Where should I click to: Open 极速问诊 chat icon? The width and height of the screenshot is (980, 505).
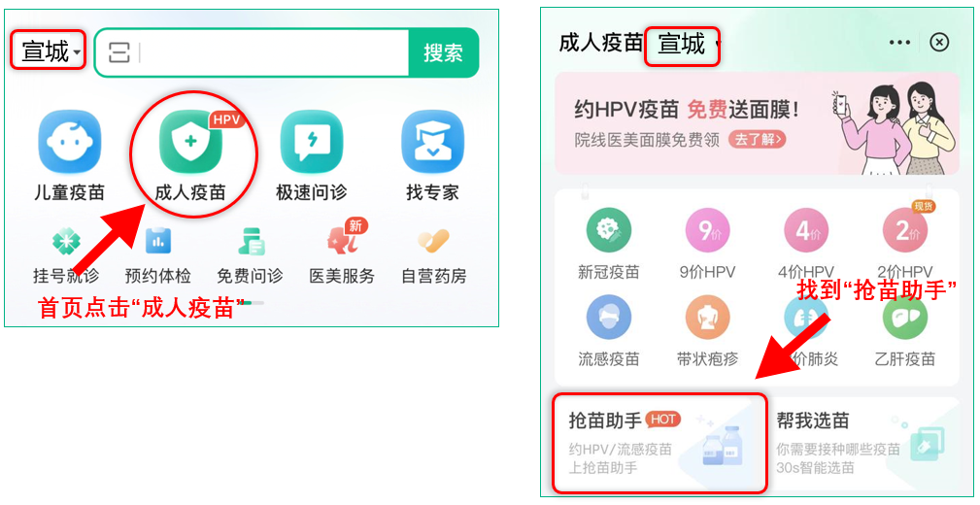point(311,141)
